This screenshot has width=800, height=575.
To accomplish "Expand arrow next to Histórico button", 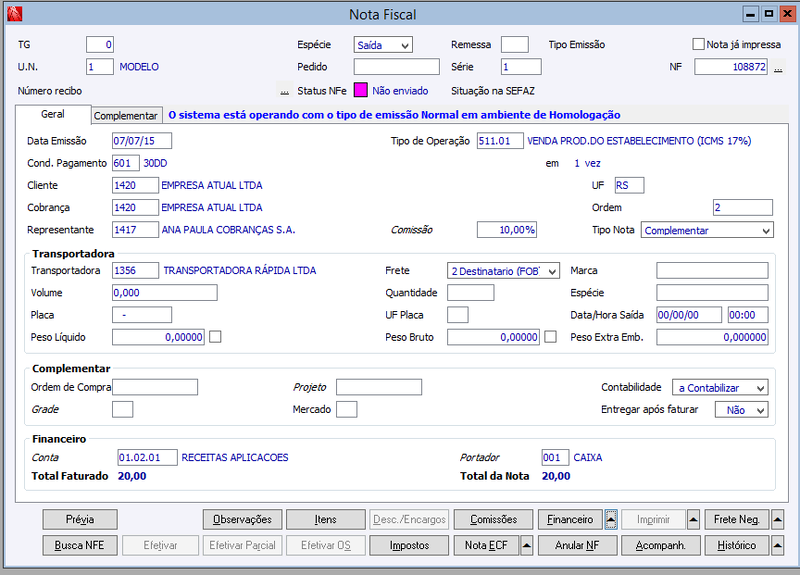I will [x=777, y=545].
